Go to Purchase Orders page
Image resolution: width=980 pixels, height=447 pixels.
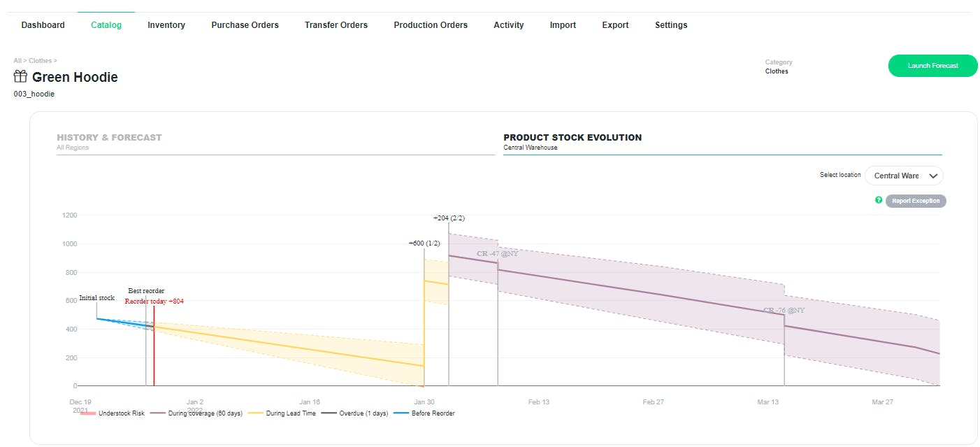coord(245,25)
